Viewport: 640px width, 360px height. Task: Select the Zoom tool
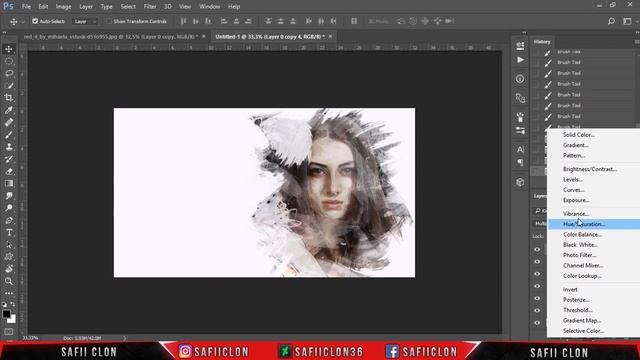9,281
